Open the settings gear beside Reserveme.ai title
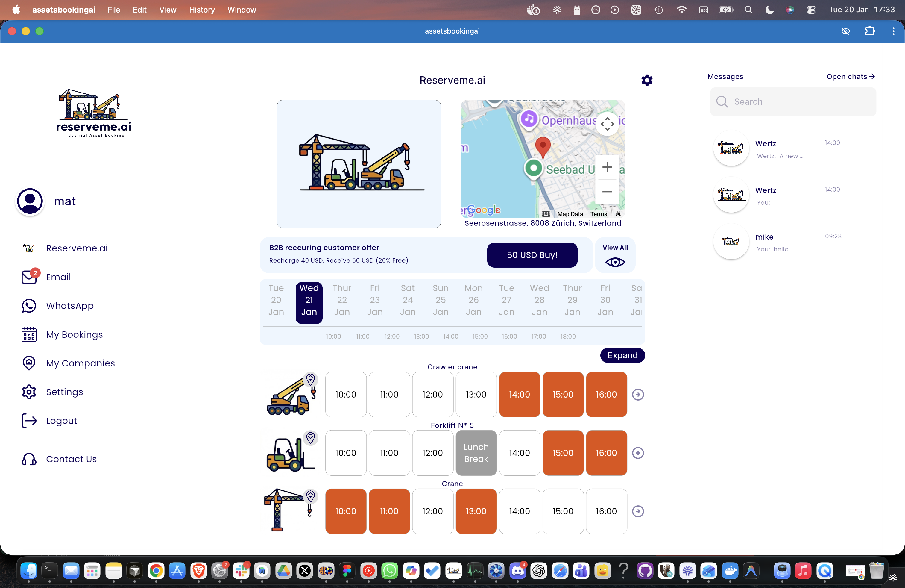 [x=647, y=80]
